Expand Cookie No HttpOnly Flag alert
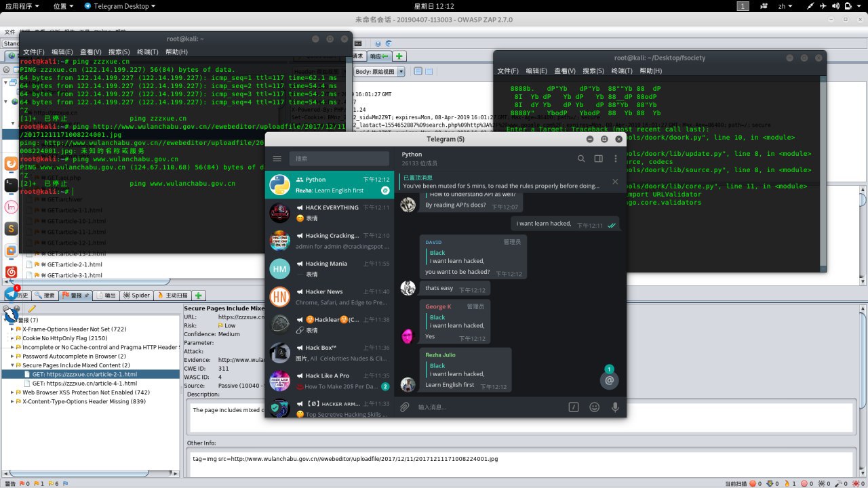 [x=12, y=338]
